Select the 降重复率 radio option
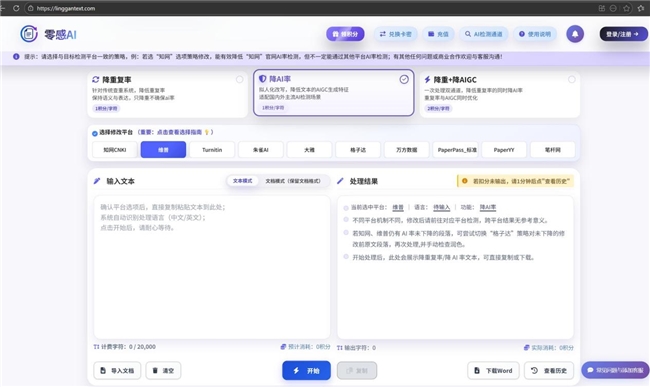Image resolution: width=650 pixels, height=387 pixels. (x=240, y=79)
